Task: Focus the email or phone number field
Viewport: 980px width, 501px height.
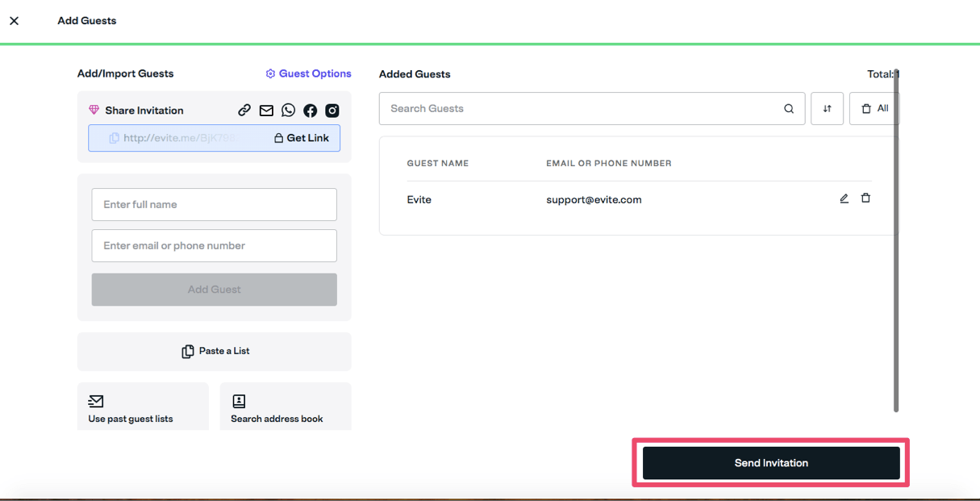Action: pyautogui.click(x=215, y=246)
